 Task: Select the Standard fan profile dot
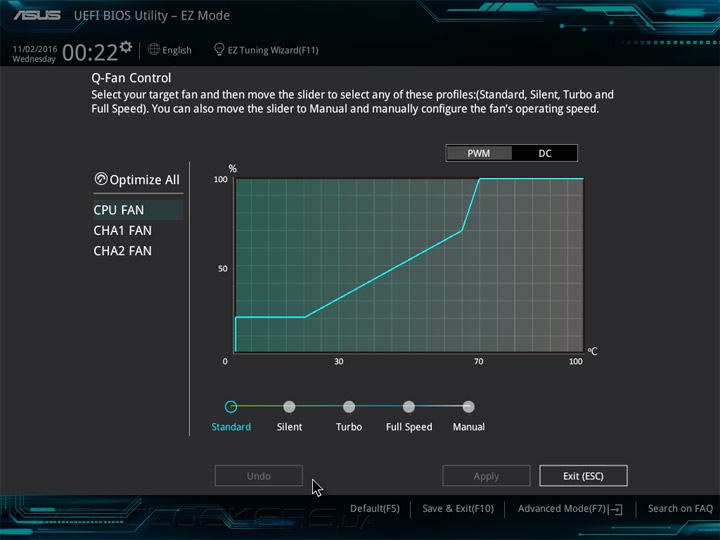(x=231, y=406)
